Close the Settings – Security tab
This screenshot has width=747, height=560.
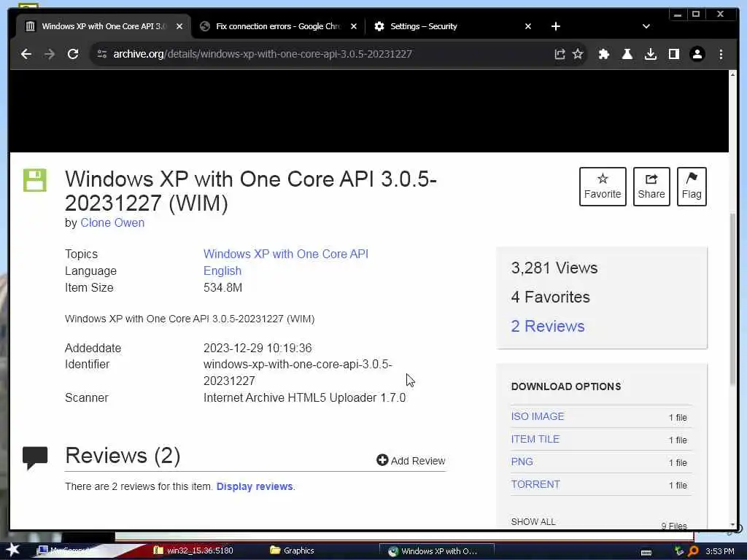point(528,26)
